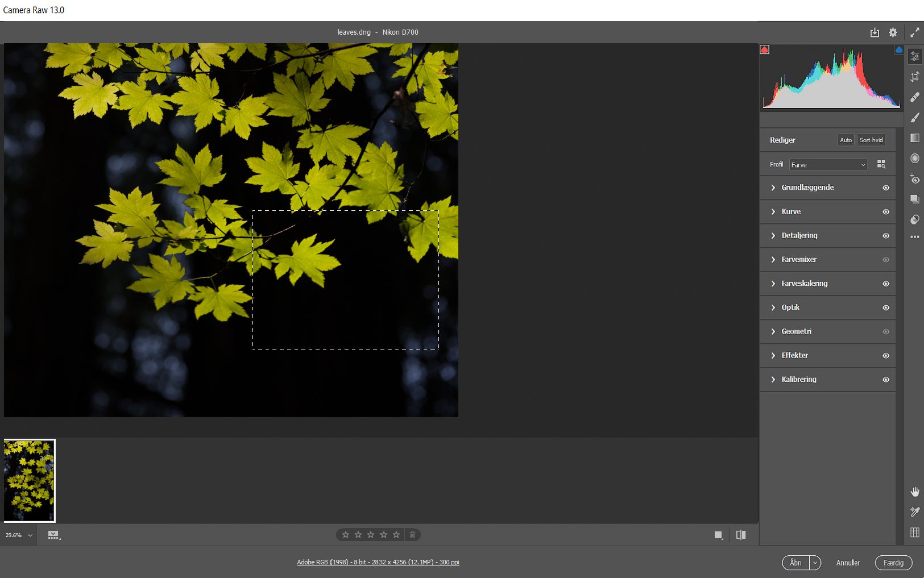Toggle visibility of Grundlæggende panel
This screenshot has height=578, width=924.
coord(886,188)
